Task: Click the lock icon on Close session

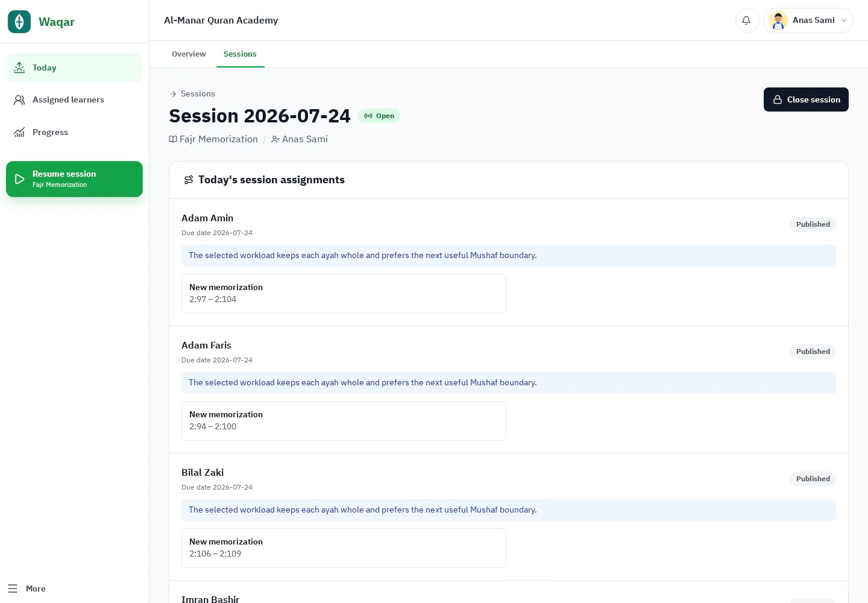Action: coord(778,99)
